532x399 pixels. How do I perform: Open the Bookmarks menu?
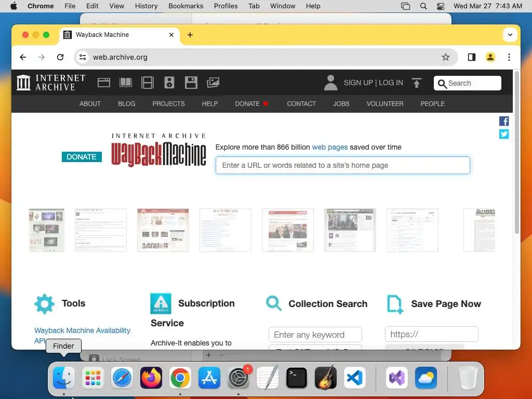point(185,6)
